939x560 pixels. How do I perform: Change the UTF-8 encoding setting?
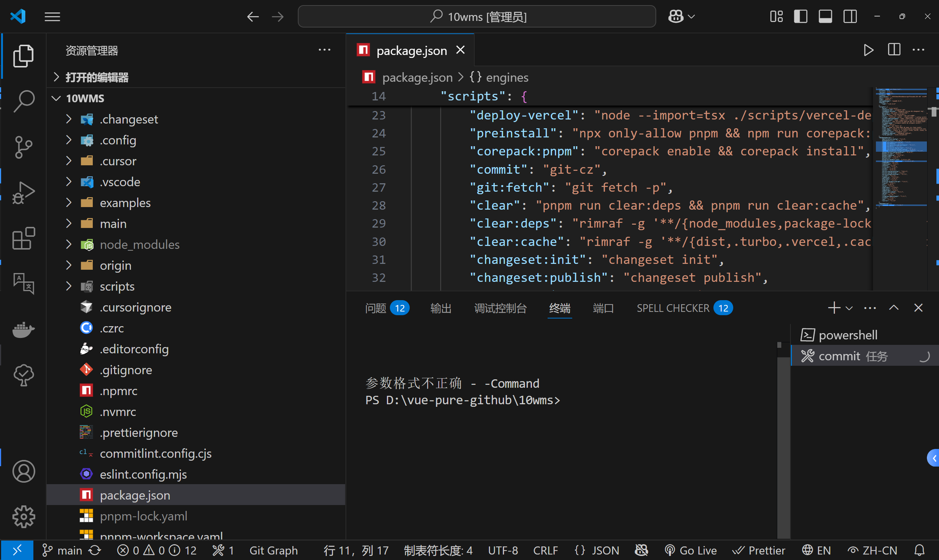tap(503, 550)
